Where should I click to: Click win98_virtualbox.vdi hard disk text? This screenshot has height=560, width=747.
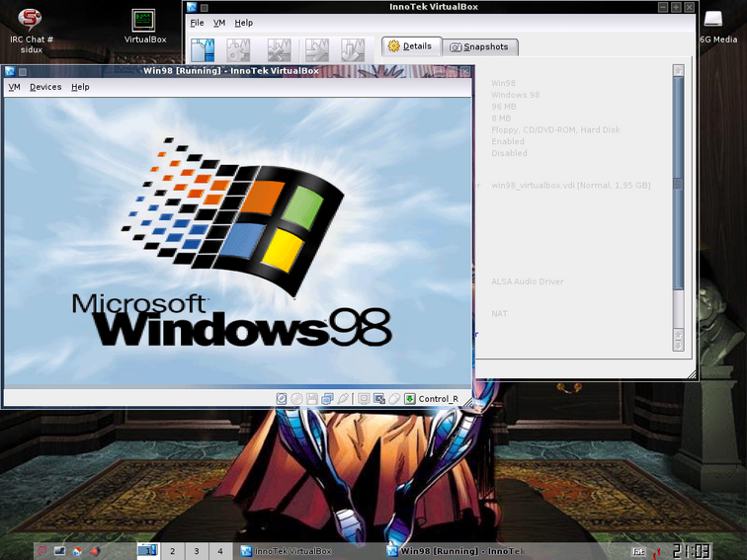[571, 186]
